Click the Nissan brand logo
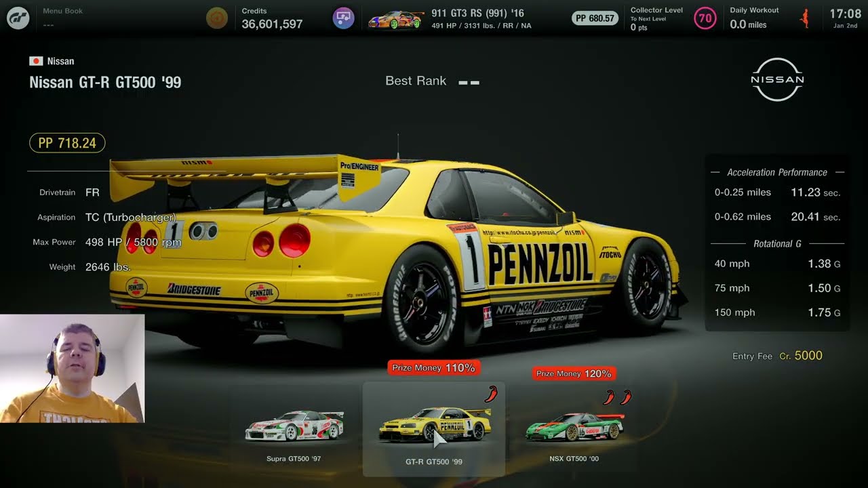 pos(777,79)
